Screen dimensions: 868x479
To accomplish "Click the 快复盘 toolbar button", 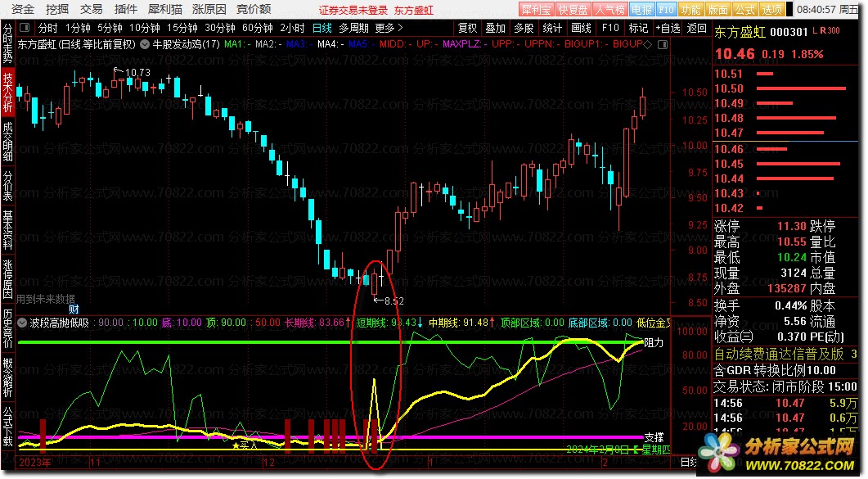I will click(573, 9).
